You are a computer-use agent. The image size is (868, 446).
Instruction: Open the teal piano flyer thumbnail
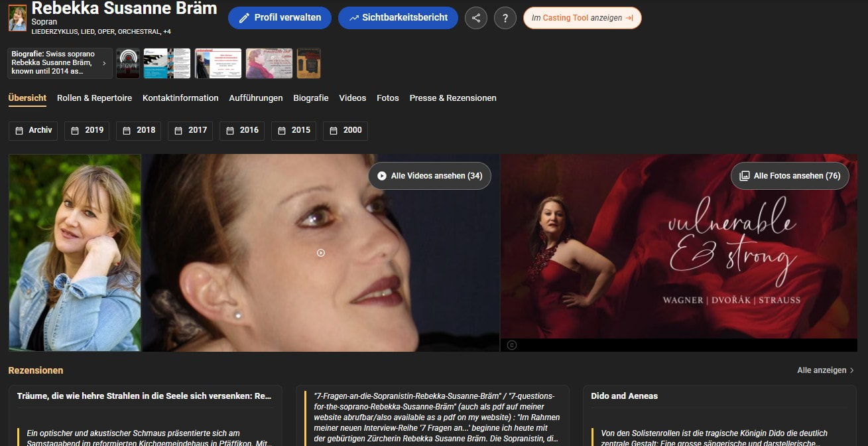coord(167,63)
